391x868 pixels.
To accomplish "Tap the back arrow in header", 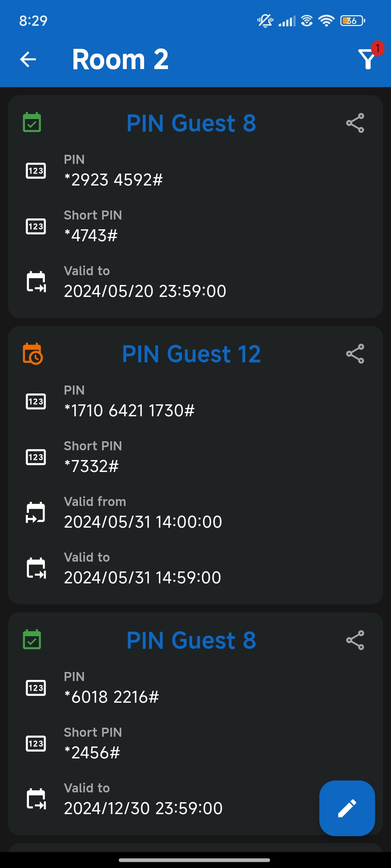I will coord(28,59).
